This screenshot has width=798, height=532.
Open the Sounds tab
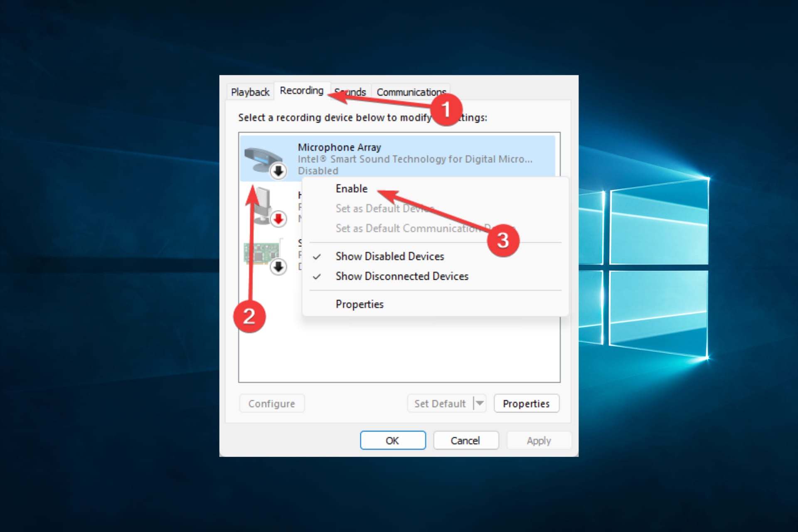pyautogui.click(x=351, y=92)
